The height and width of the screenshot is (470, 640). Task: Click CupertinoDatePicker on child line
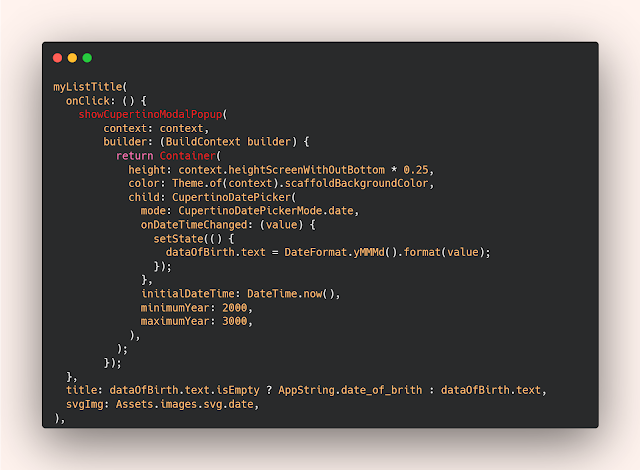[x=231, y=197]
